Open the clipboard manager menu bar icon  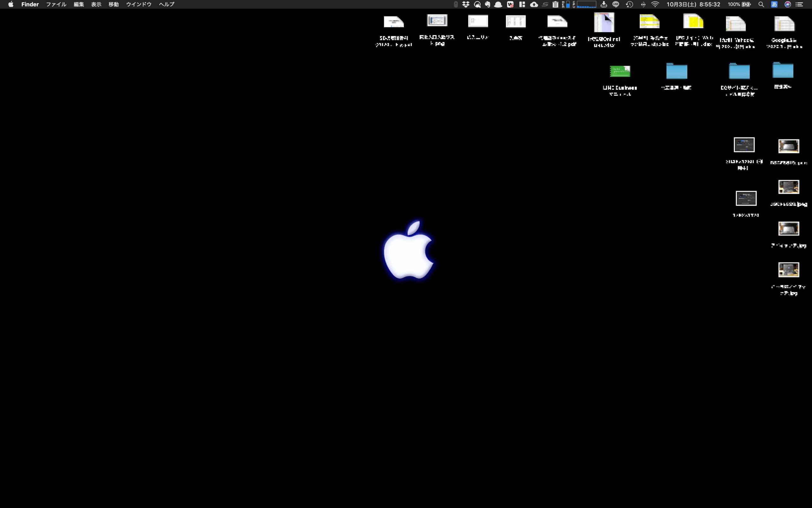pos(555,4)
